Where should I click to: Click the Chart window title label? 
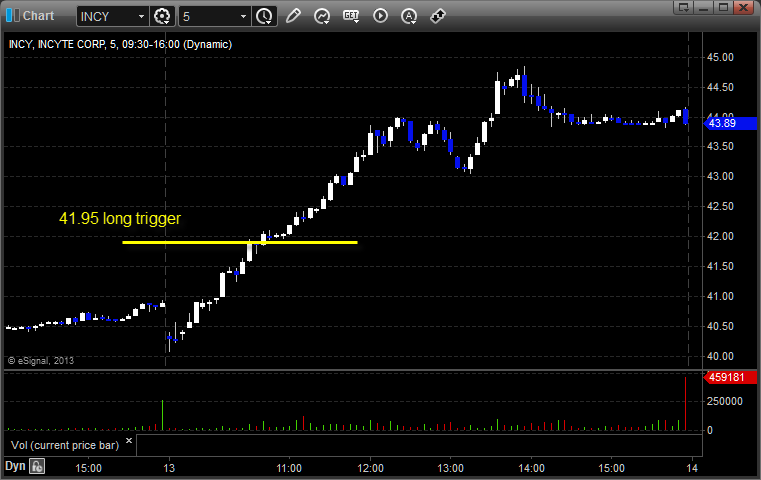click(x=38, y=16)
